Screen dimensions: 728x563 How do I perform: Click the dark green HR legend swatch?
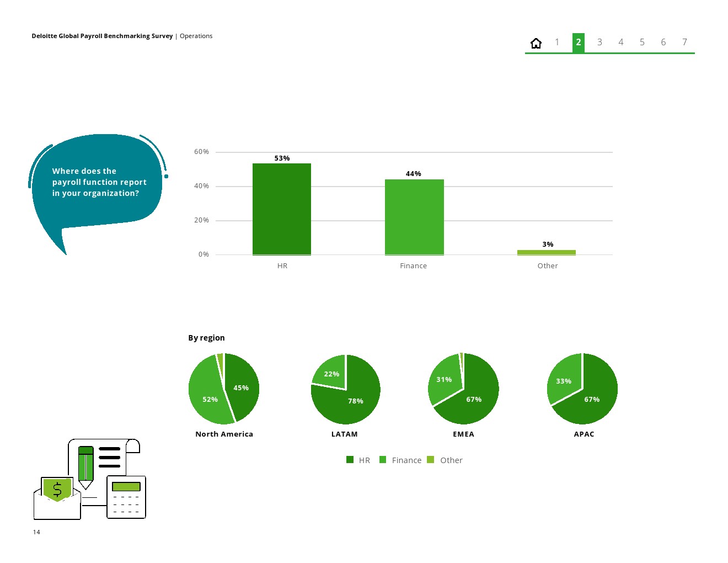click(x=350, y=460)
